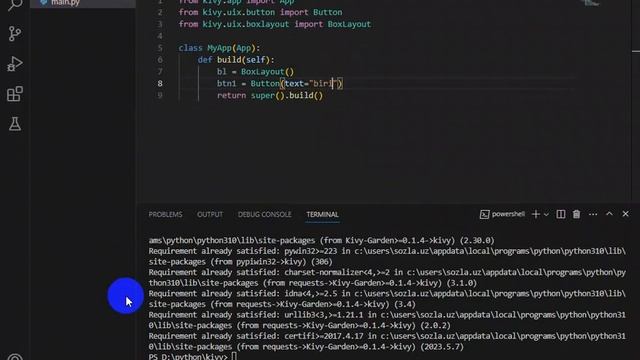640x360 pixels.
Task: Open the Source Control view
Action: click(15, 34)
